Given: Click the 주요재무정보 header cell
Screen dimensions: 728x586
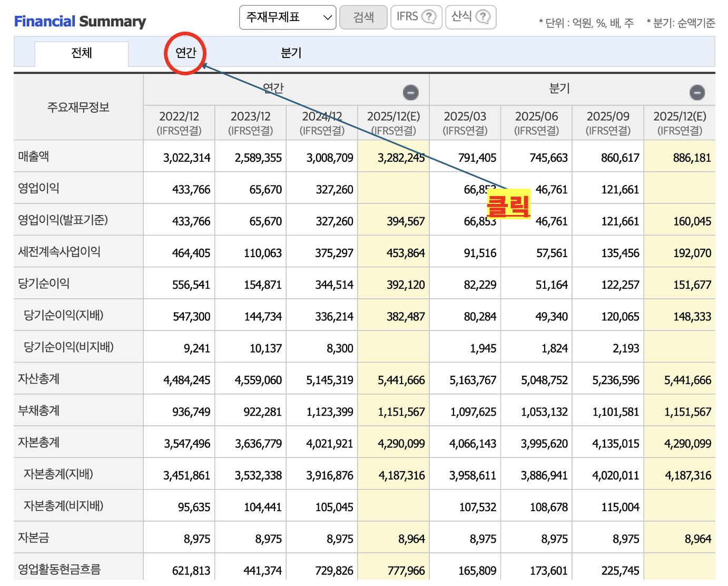Looking at the screenshot, I should click(78, 108).
